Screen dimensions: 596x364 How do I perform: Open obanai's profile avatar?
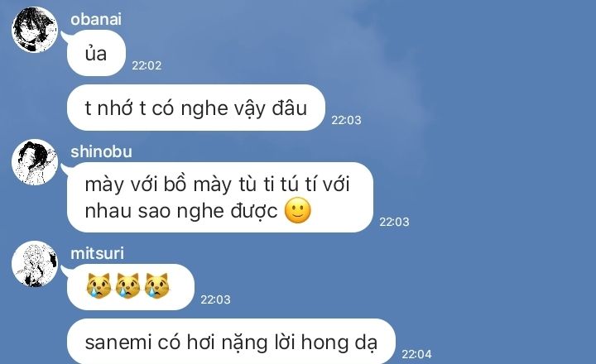(x=35, y=30)
